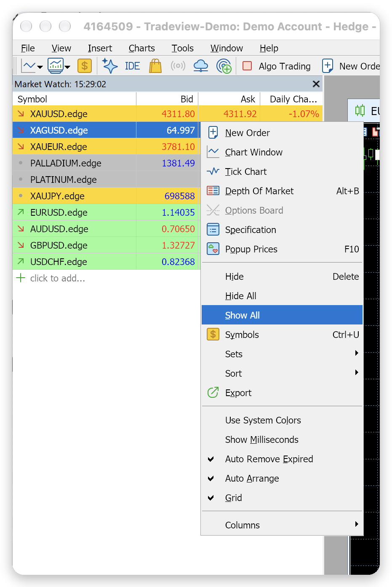The height and width of the screenshot is (587, 392).
Task: Open the Market shopping bag icon
Action: tap(155, 66)
